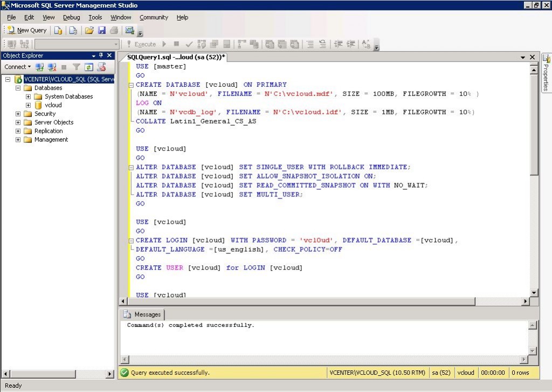
Task: Click the Decrease Indent icon
Action: (339, 44)
